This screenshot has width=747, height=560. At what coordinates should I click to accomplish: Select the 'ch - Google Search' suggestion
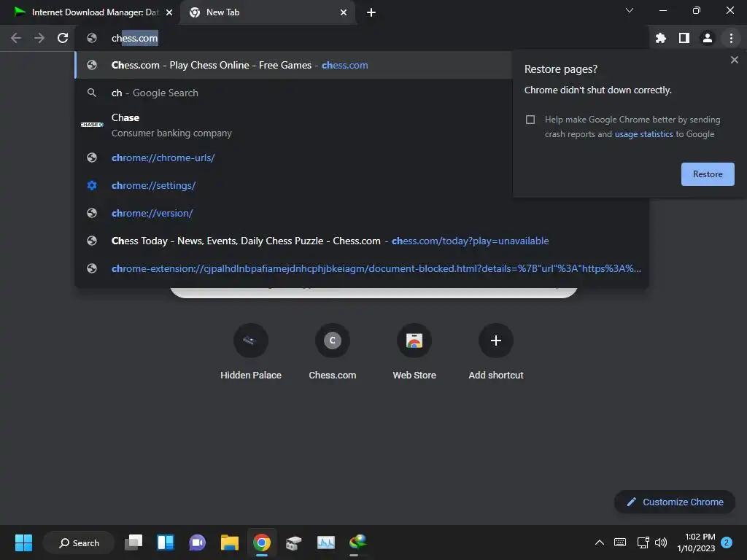point(293,93)
